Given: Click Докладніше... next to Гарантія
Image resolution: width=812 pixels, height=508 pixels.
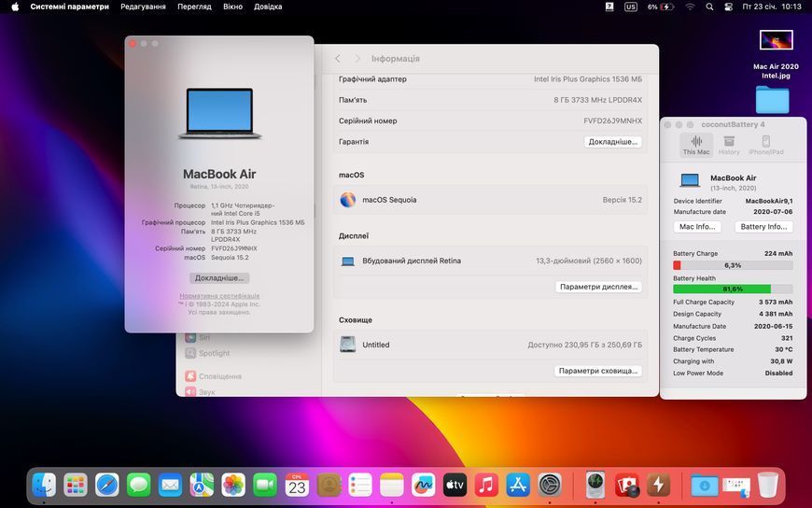Looking at the screenshot, I should tap(612, 142).
